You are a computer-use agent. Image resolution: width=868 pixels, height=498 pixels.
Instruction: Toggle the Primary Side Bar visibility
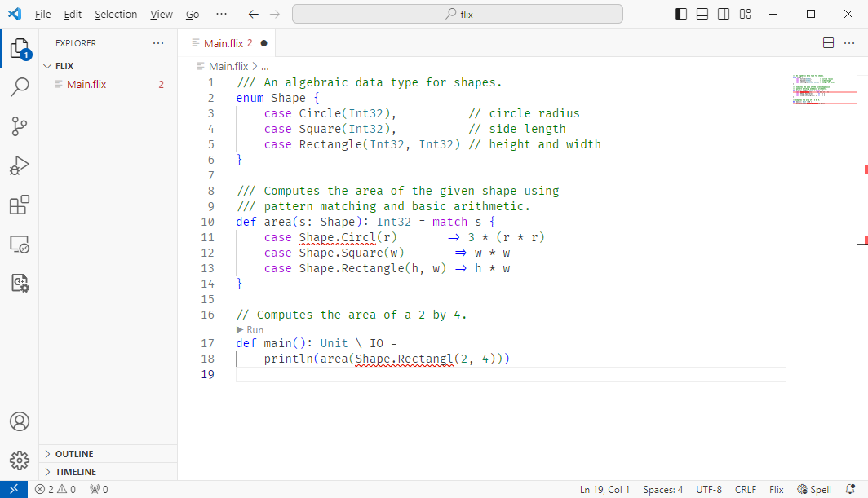click(681, 14)
